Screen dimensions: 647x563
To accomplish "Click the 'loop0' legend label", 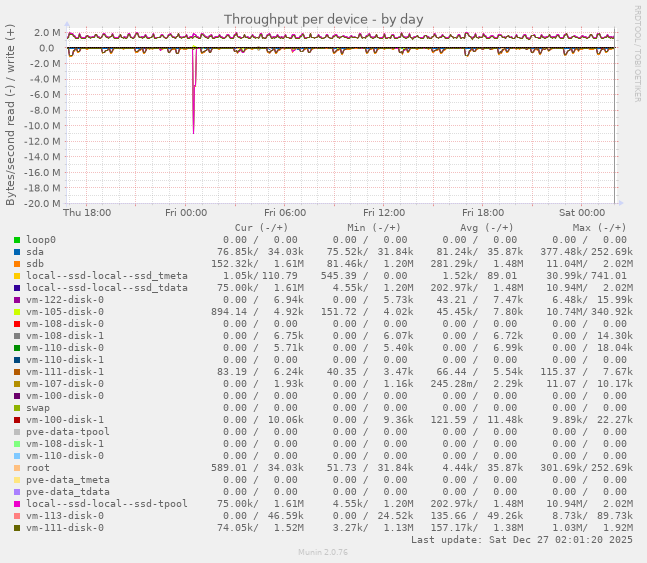I will 41,240.
